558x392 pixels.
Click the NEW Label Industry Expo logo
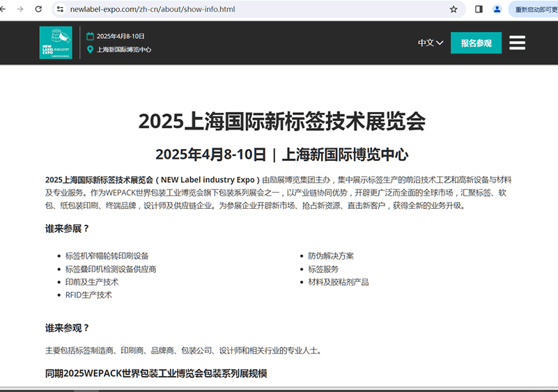tap(56, 42)
